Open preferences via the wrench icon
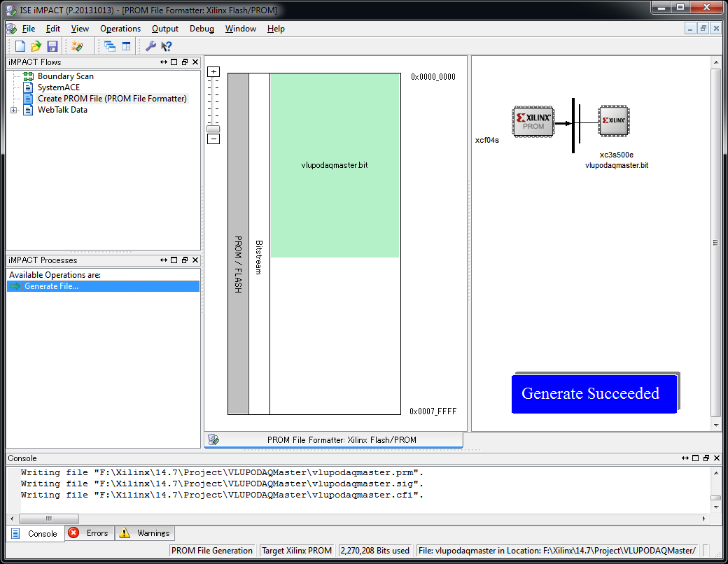The height and width of the screenshot is (564, 728). pos(150,46)
